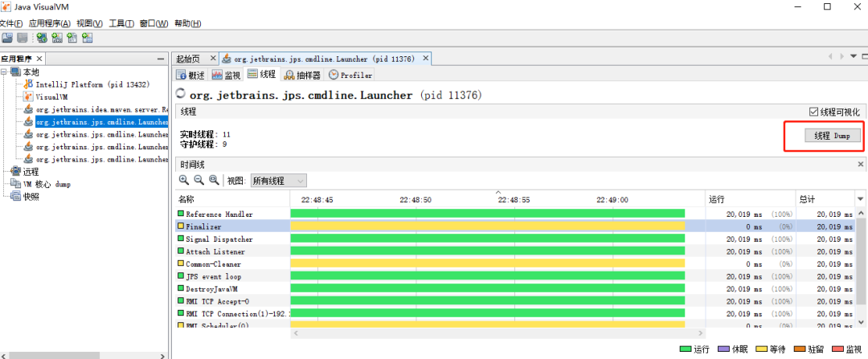Select the RMI TCP Accept-0 thread row
The image size is (868, 359).
pos(515,301)
